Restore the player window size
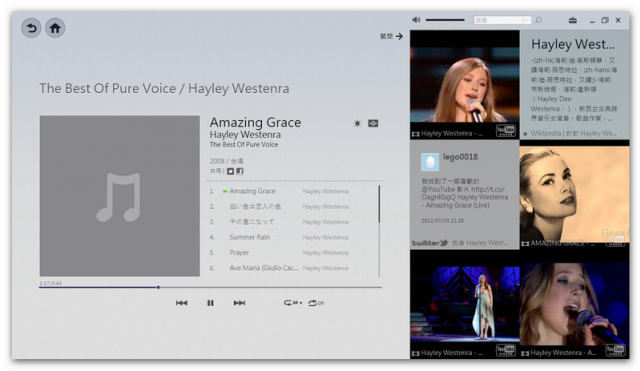Screen dimensions: 640x371 pyautogui.click(x=605, y=20)
